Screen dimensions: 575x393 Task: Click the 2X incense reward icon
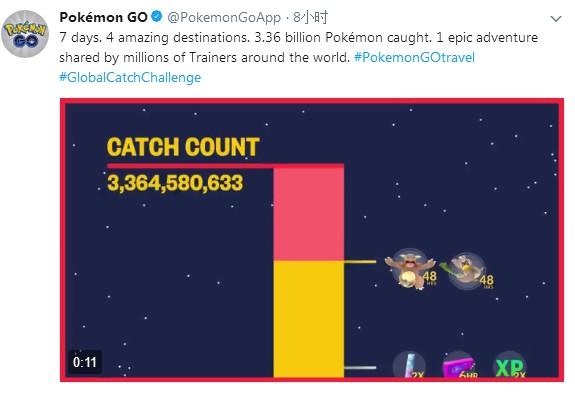[x=410, y=364]
